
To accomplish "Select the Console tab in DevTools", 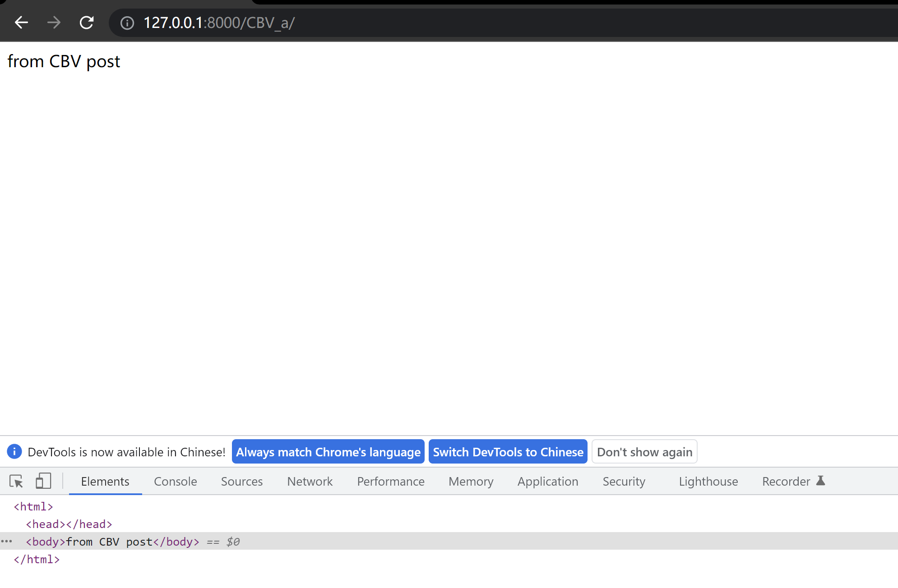I will click(x=175, y=482).
